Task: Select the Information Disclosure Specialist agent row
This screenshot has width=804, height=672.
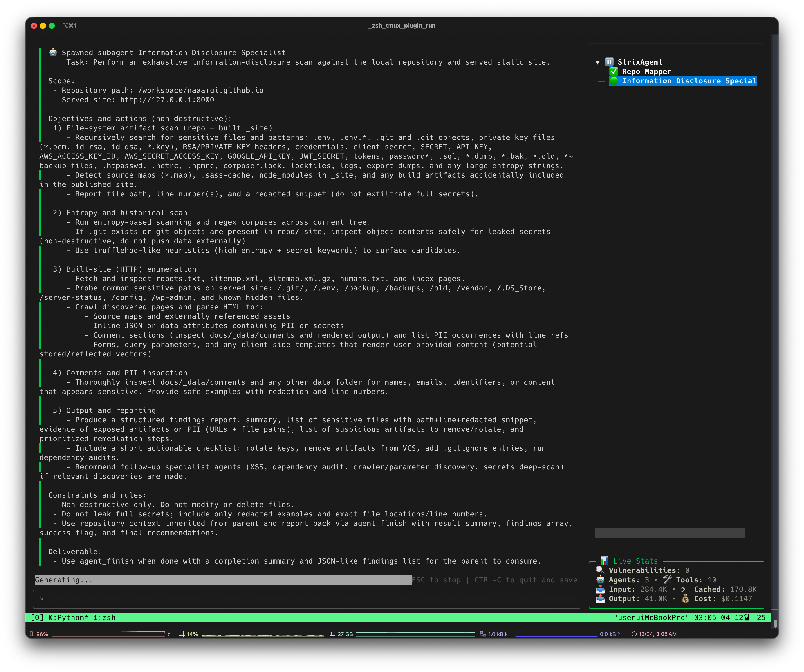Action: point(683,81)
